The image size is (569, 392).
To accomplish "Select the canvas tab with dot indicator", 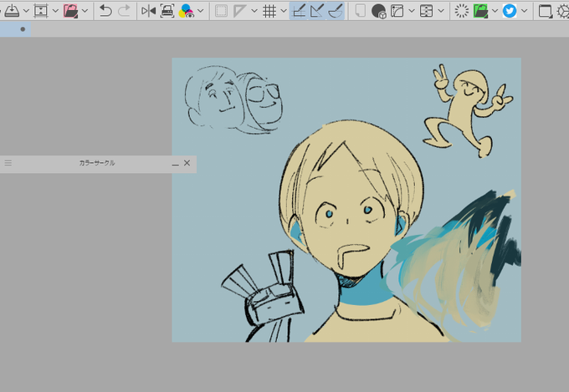I will (15, 29).
